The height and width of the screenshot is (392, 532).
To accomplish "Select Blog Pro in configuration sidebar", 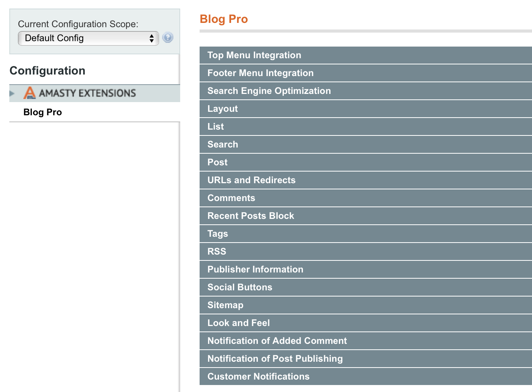I will 43,112.
